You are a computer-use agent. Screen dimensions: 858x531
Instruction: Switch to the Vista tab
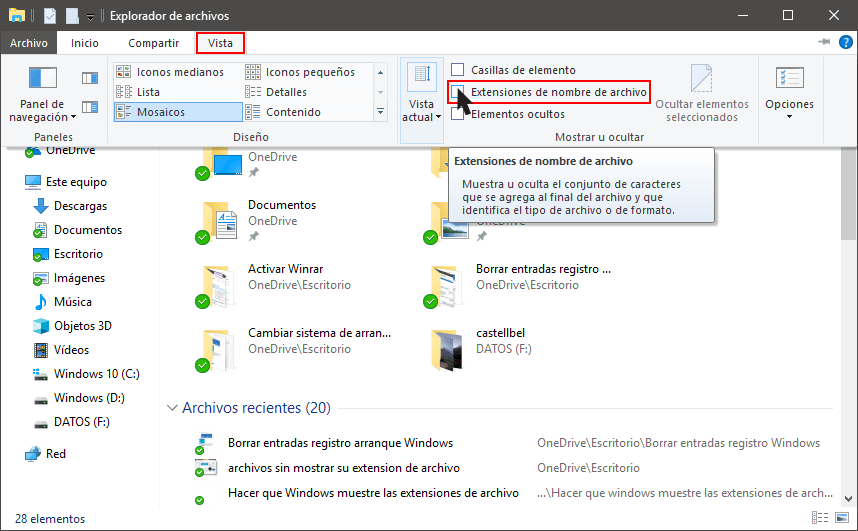coord(220,43)
